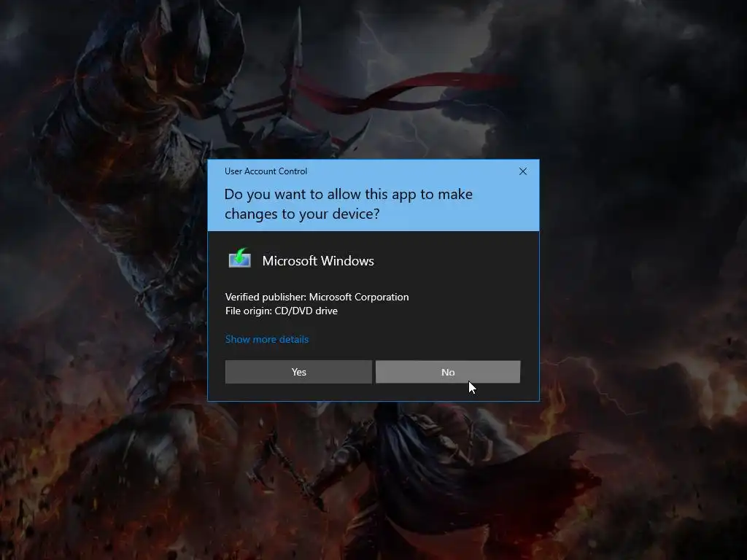Click Yes to allow changes
The width and height of the screenshot is (747, 560).
click(x=298, y=372)
